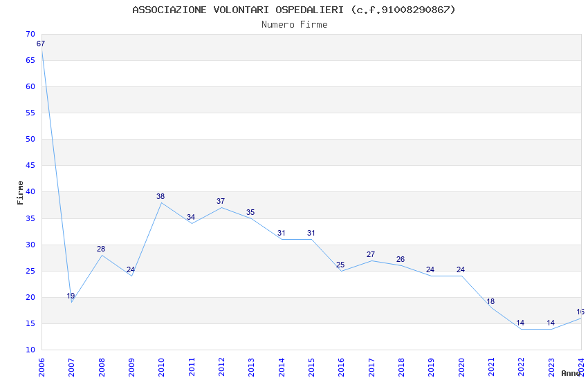The image size is (588, 380).
Task: Select the 2021 data point labeled 18
Action: tap(490, 301)
